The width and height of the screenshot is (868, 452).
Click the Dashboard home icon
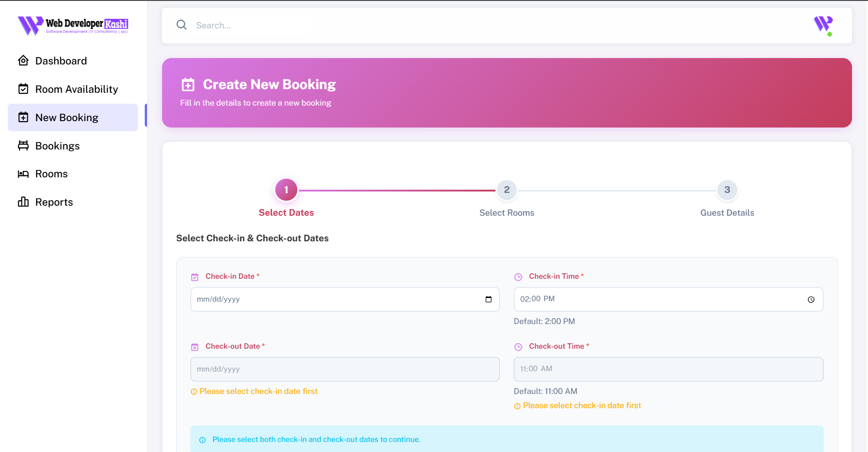coord(23,61)
